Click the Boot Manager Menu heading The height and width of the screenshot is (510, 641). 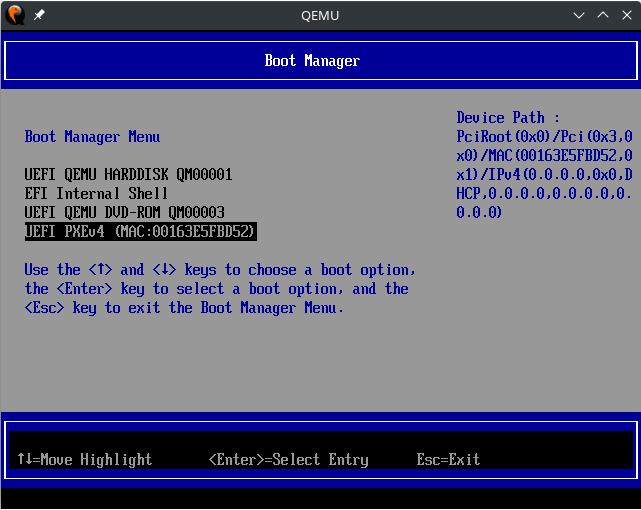coord(92,137)
